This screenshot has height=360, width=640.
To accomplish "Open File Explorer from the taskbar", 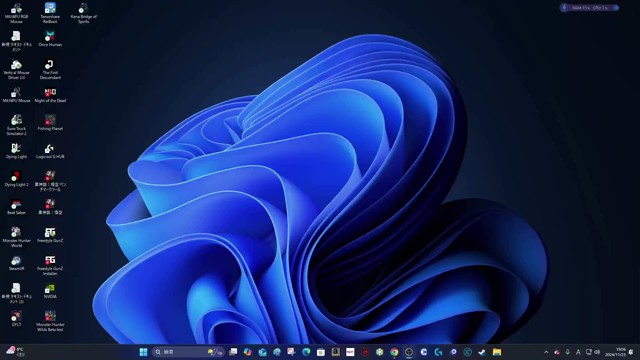I will coord(497,352).
